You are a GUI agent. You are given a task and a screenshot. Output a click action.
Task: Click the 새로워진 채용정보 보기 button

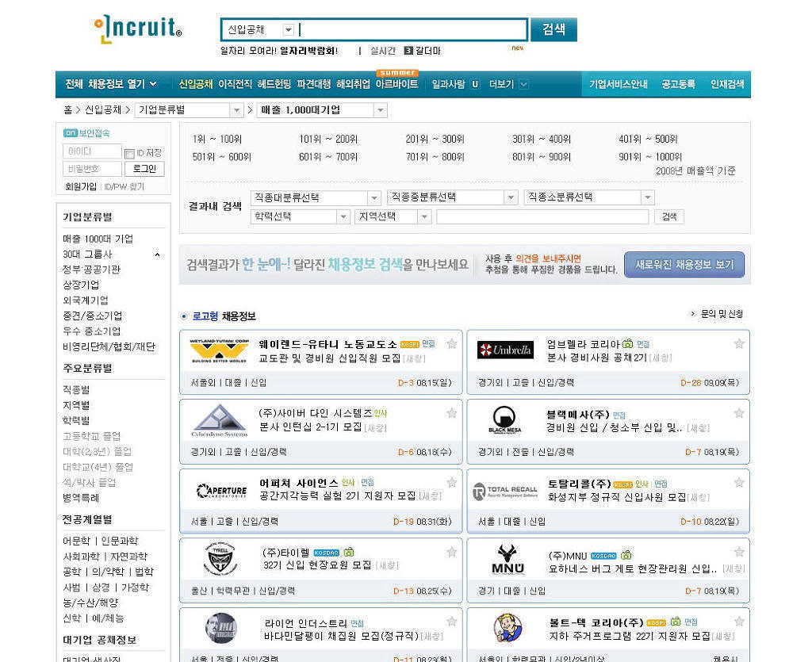[x=684, y=265]
